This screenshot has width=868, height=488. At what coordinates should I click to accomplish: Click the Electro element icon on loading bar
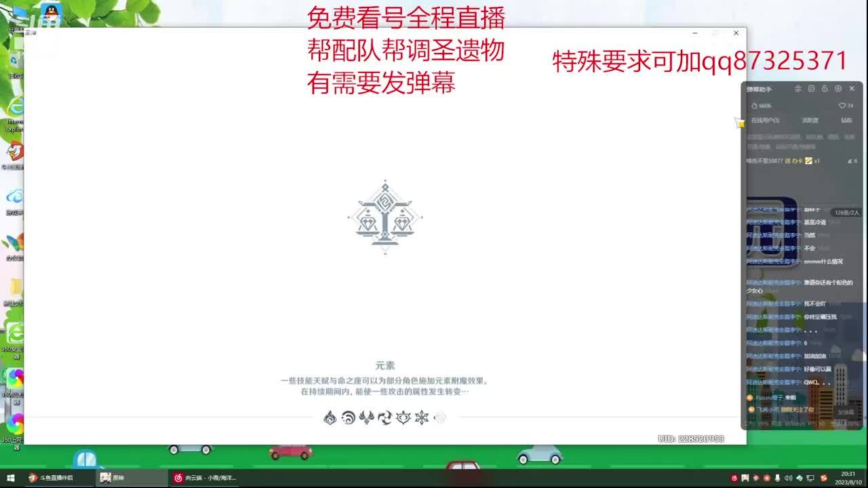[367, 418]
